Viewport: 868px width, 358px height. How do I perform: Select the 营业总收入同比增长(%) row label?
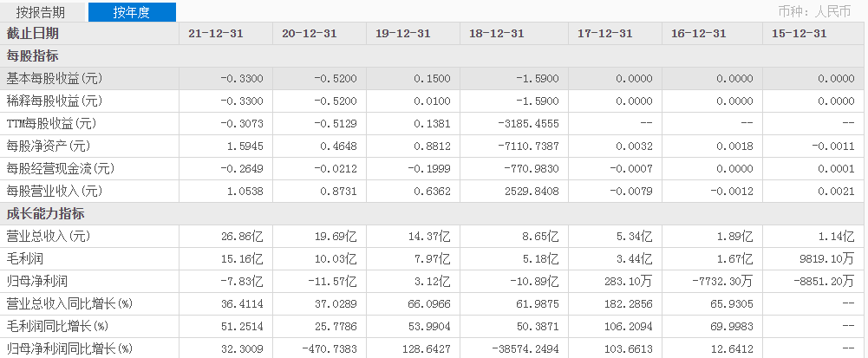(69, 303)
